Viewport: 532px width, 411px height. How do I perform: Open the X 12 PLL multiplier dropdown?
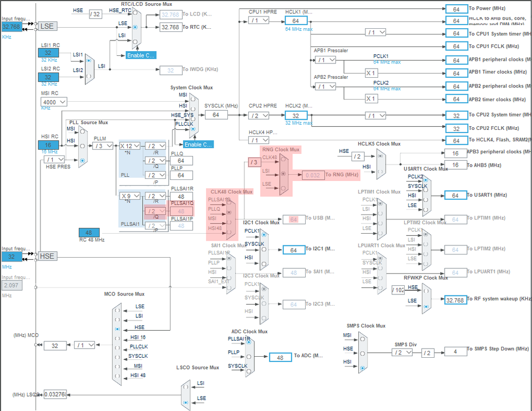130,145
